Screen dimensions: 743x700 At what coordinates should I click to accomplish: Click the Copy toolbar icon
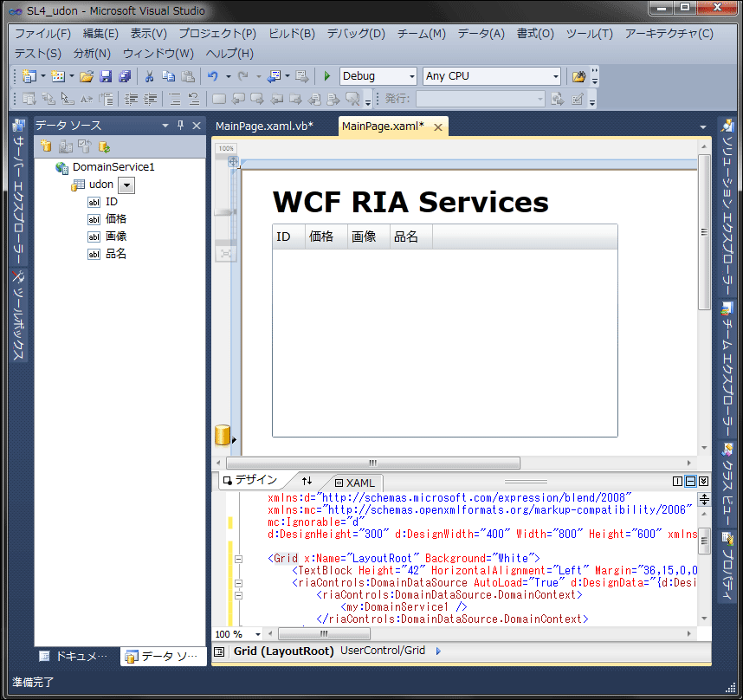pyautogui.click(x=168, y=76)
